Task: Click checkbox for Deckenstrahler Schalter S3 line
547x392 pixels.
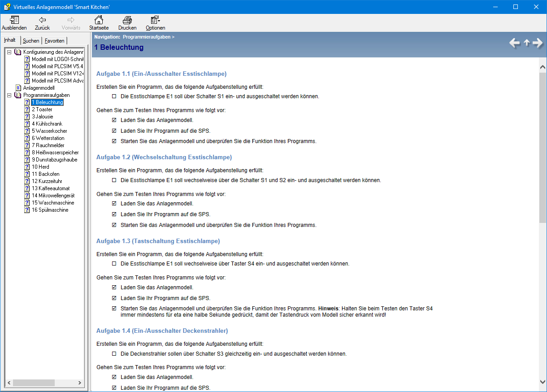Action: pos(114,354)
